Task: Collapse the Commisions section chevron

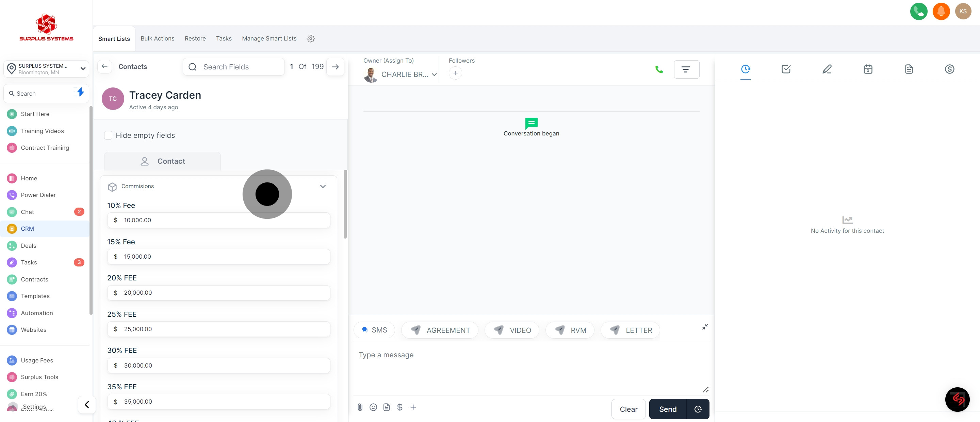Action: tap(323, 186)
